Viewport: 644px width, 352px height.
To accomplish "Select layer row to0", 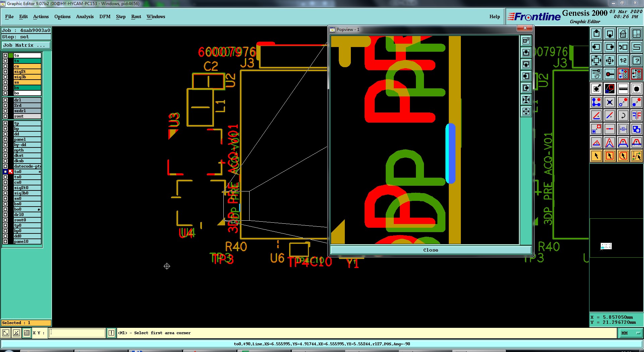I will (x=27, y=172).
